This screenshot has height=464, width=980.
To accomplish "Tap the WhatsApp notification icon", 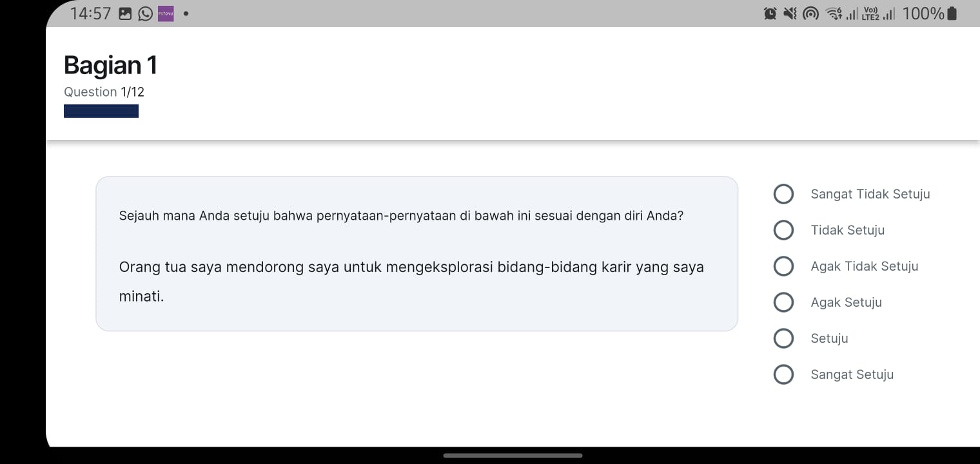I will [146, 14].
